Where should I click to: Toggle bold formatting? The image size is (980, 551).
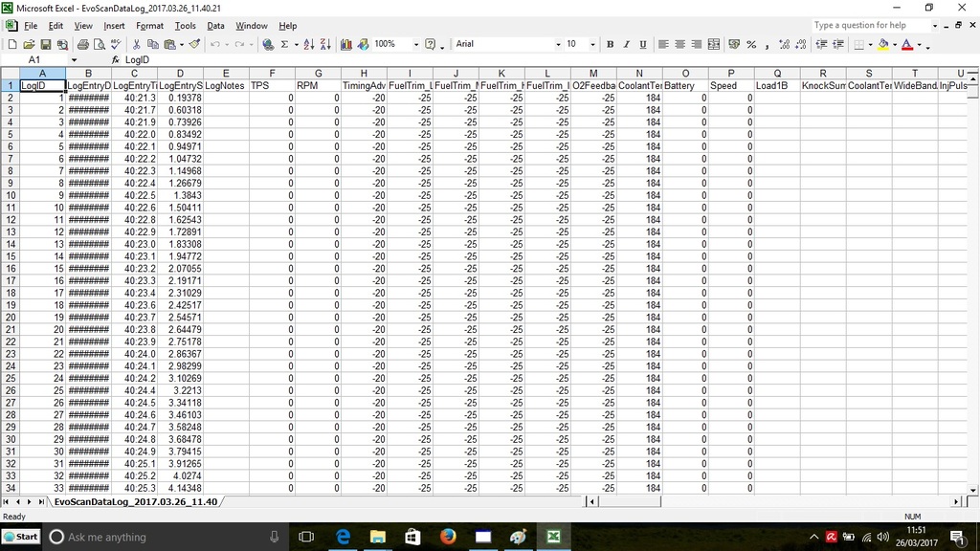(x=610, y=44)
